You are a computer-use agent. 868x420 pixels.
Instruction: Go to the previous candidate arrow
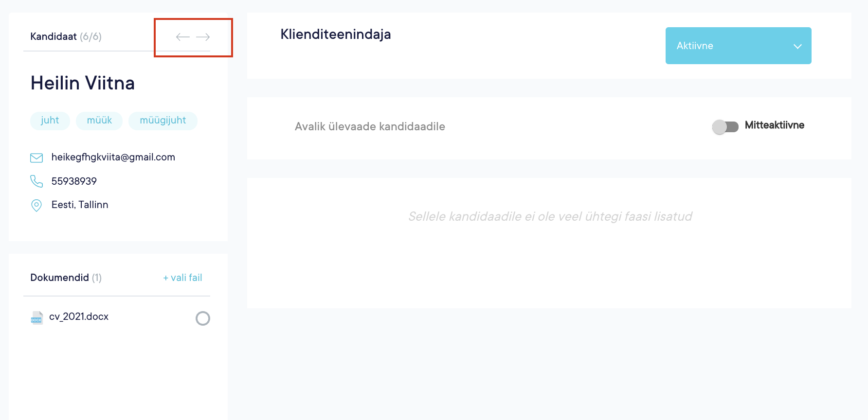pyautogui.click(x=182, y=37)
